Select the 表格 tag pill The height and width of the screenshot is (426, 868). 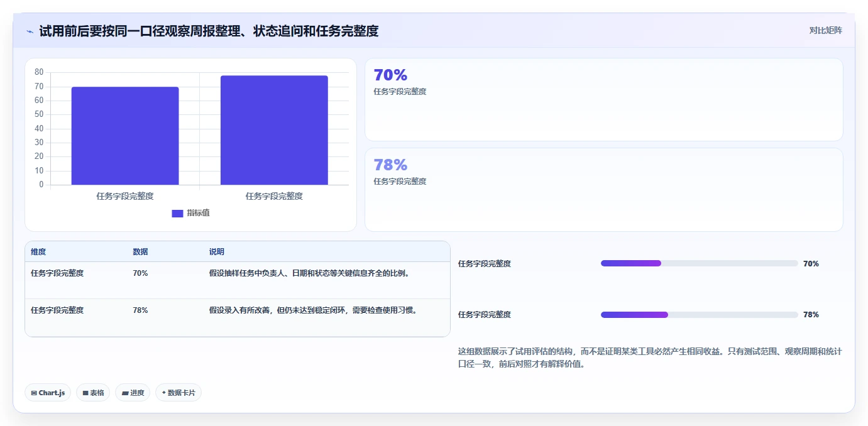pos(93,393)
